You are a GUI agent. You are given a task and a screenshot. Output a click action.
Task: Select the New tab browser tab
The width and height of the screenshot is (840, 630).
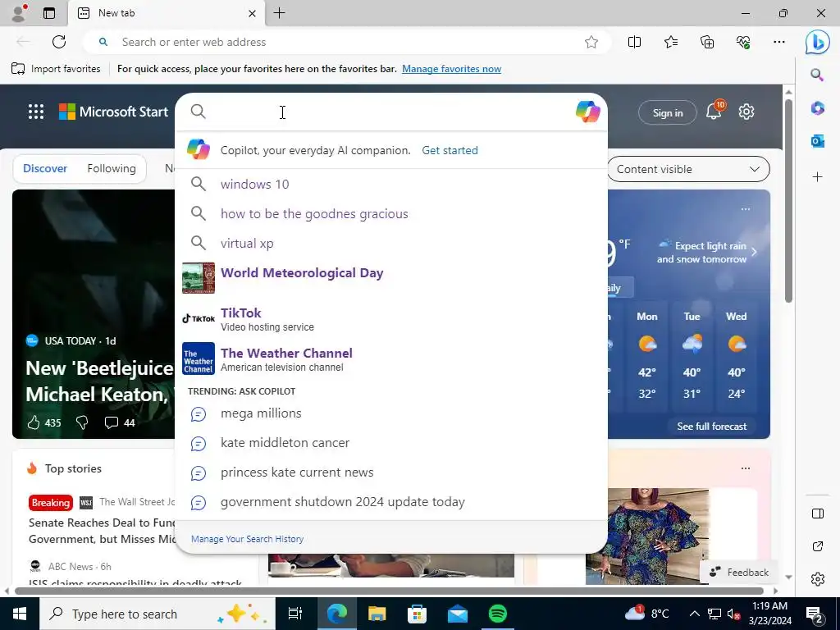[x=166, y=13]
